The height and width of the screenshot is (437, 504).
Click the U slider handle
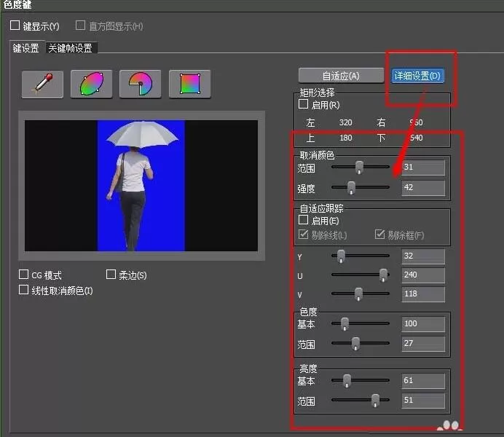383,275
